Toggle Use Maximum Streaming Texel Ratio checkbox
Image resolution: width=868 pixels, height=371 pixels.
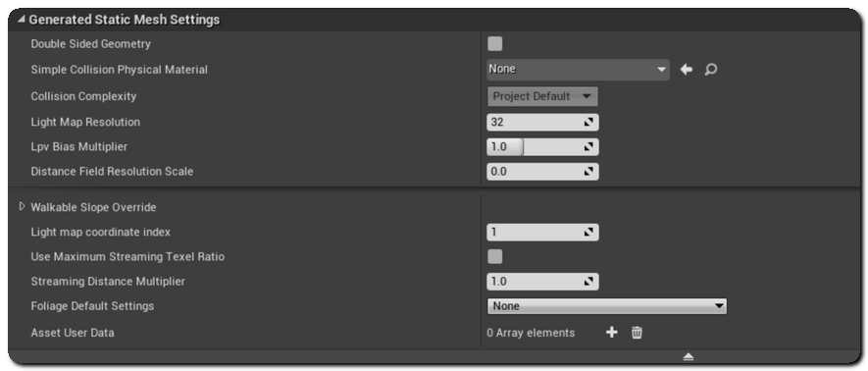click(495, 256)
